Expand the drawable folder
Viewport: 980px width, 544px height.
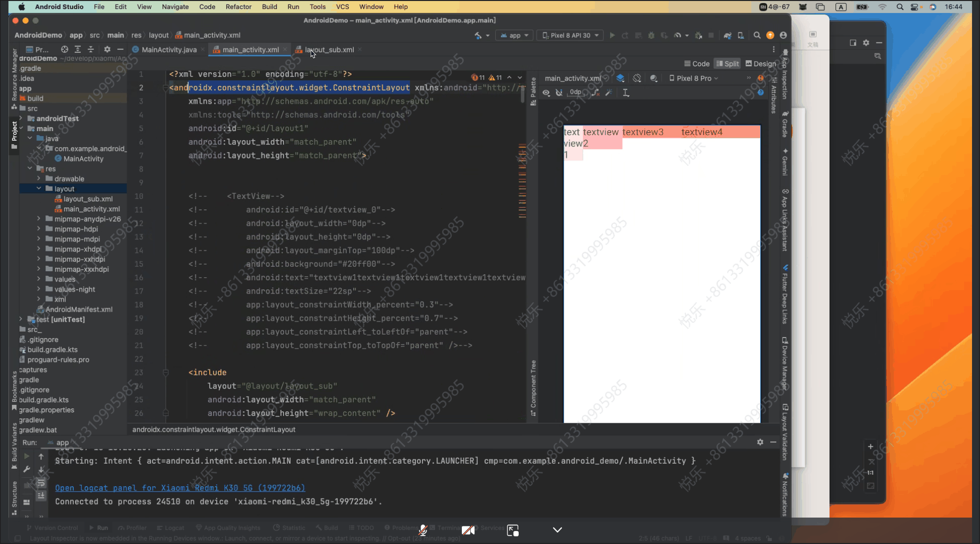(39, 179)
